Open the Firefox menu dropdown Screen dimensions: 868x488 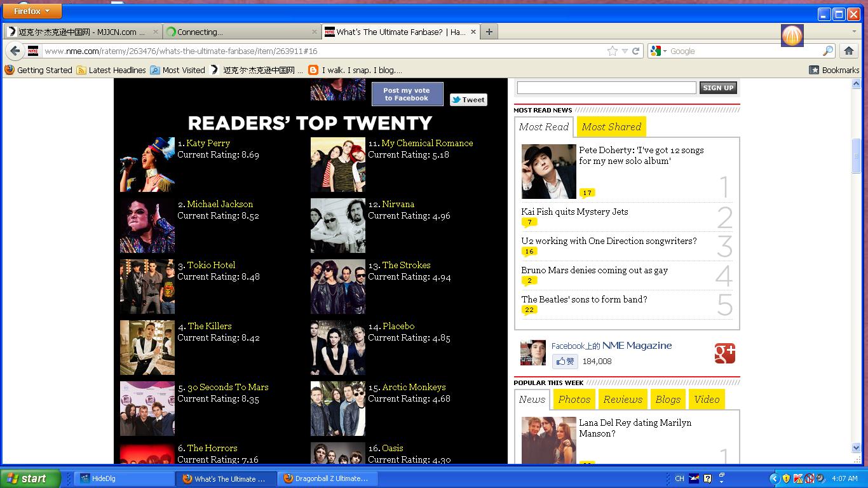[32, 11]
